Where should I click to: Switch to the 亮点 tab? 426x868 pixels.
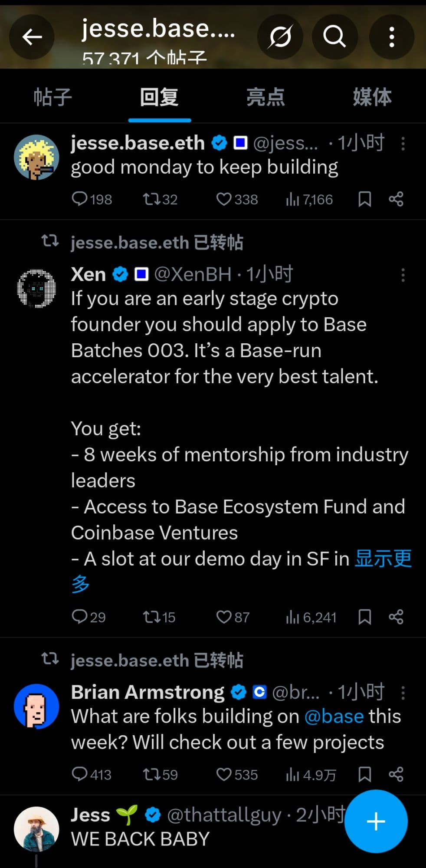[265, 97]
